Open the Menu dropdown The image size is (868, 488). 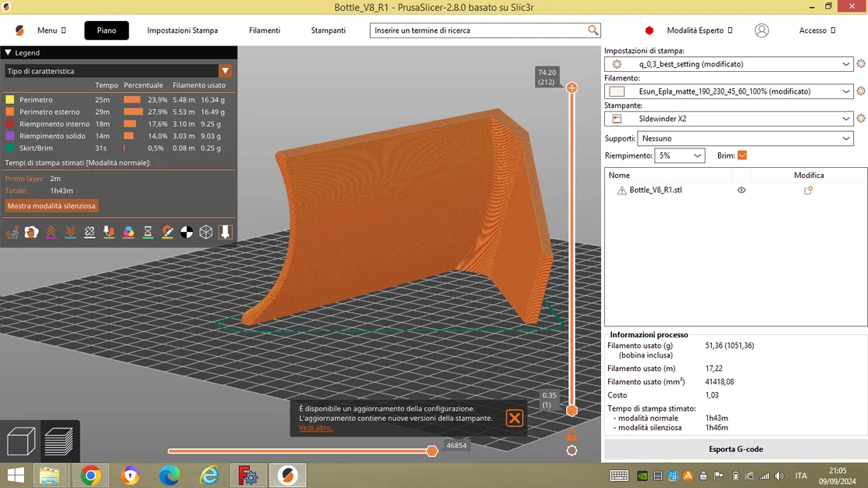click(52, 30)
